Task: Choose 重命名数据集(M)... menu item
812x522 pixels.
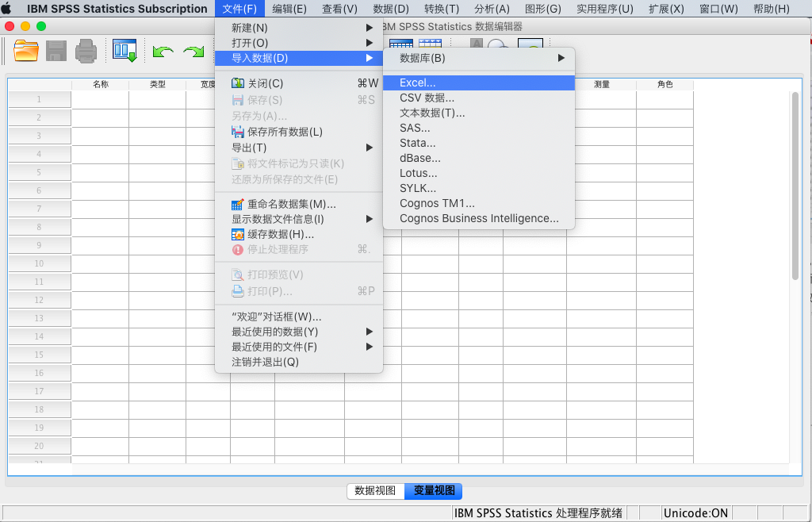Action: tap(299, 204)
